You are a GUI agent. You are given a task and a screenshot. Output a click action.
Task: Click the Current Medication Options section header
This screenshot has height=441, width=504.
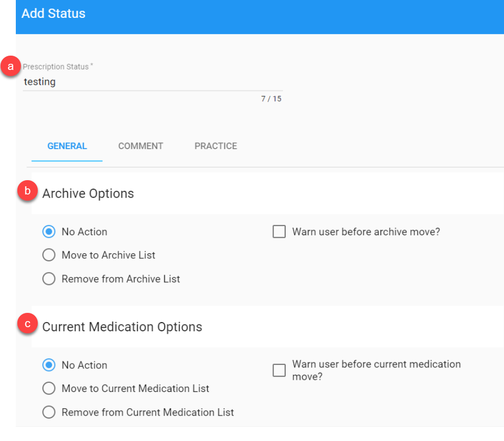tap(121, 327)
